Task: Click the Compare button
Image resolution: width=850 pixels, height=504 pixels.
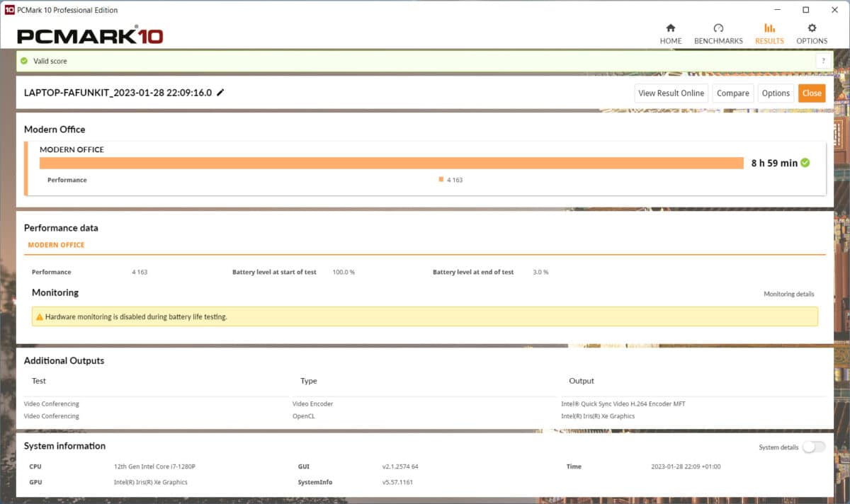Action: [x=732, y=93]
